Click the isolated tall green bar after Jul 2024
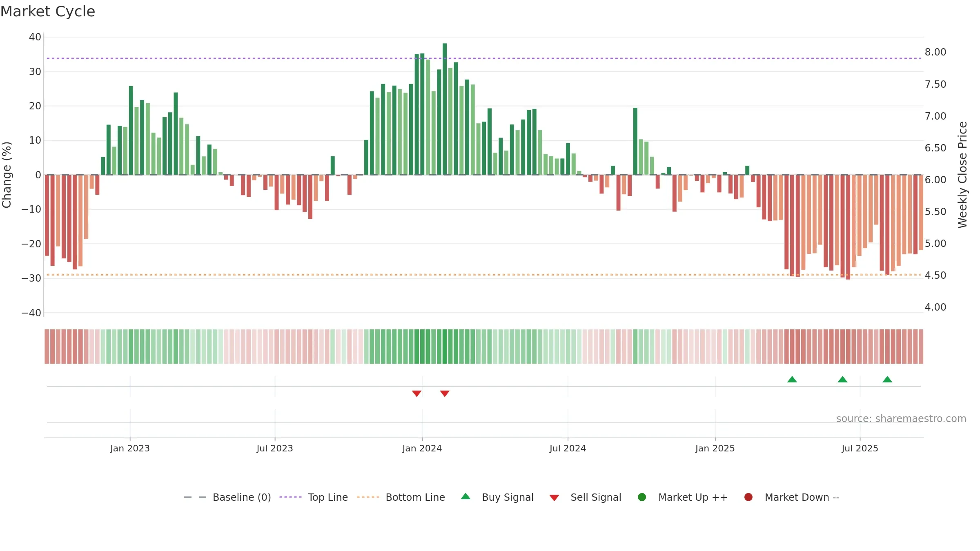The height and width of the screenshot is (551, 980). [x=635, y=141]
